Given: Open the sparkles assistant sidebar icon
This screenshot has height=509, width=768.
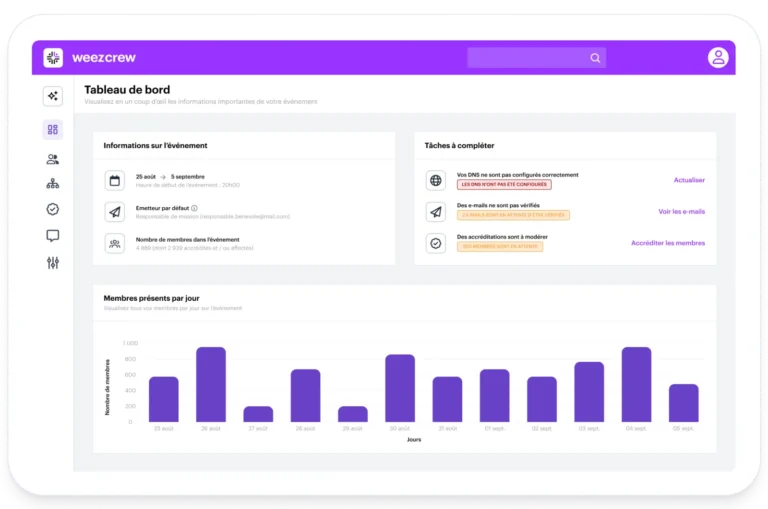Looking at the screenshot, I should coord(53,96).
